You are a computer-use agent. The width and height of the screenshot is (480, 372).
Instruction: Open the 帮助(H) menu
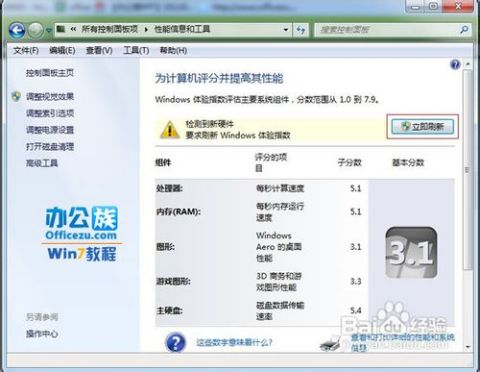[x=173, y=51]
